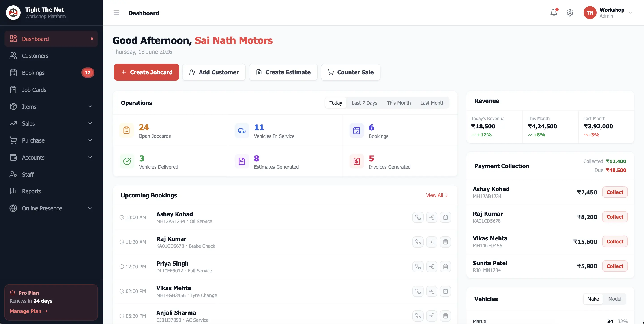Image resolution: width=644 pixels, height=324 pixels.
Task: Check in Anjali Sharma booking arrow icon
Action: coord(431,316)
